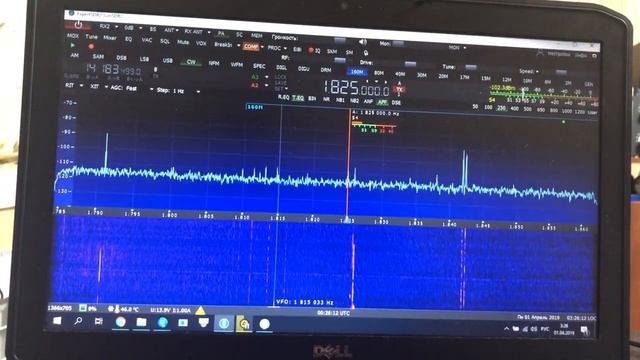Select the 500 Hz filter width
The image size is (640, 360).
(527, 109)
